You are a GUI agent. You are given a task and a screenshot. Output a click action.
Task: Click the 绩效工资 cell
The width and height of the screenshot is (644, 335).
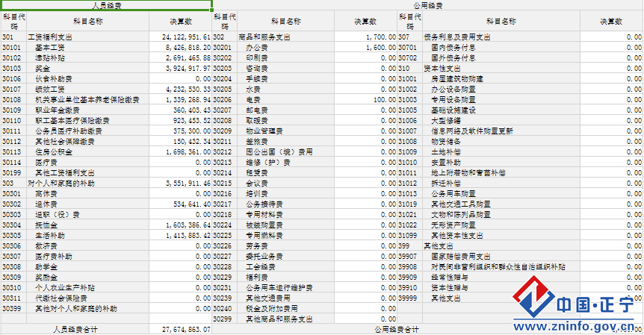pos(88,90)
